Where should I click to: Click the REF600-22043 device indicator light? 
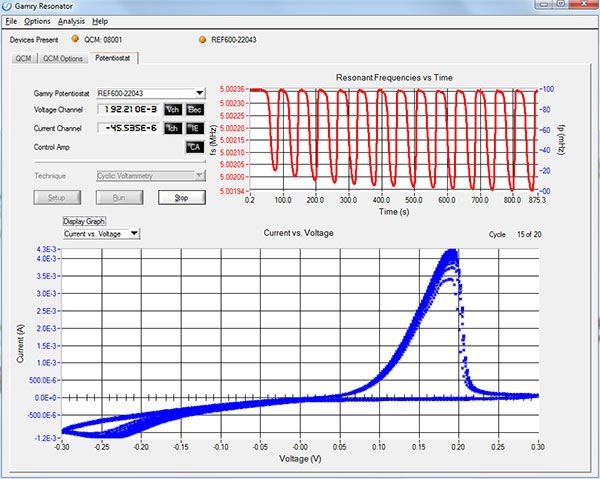(x=202, y=39)
